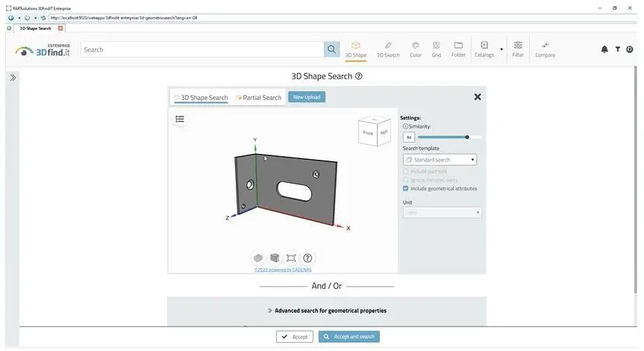Click the Front face of view cube
Image resolution: width=644 pixels, height=351 pixels.
368,133
